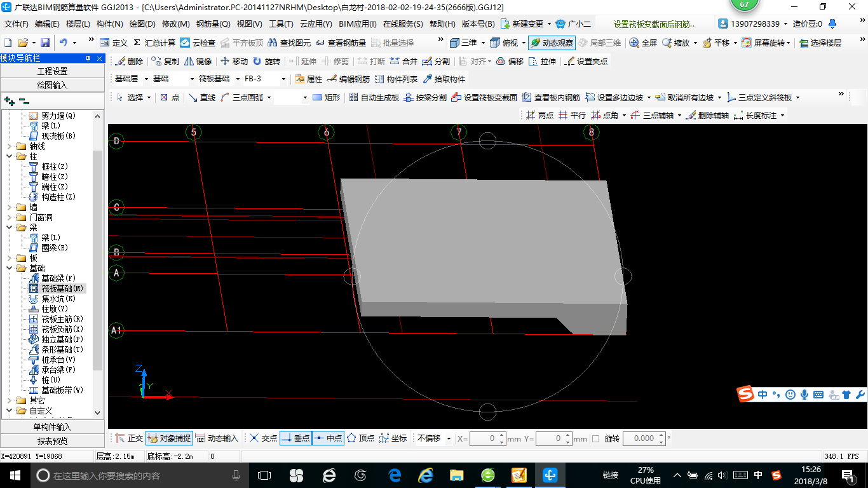Viewport: 868px width, 488px height.
Task: Open 构件列表 component list
Action: pos(397,79)
